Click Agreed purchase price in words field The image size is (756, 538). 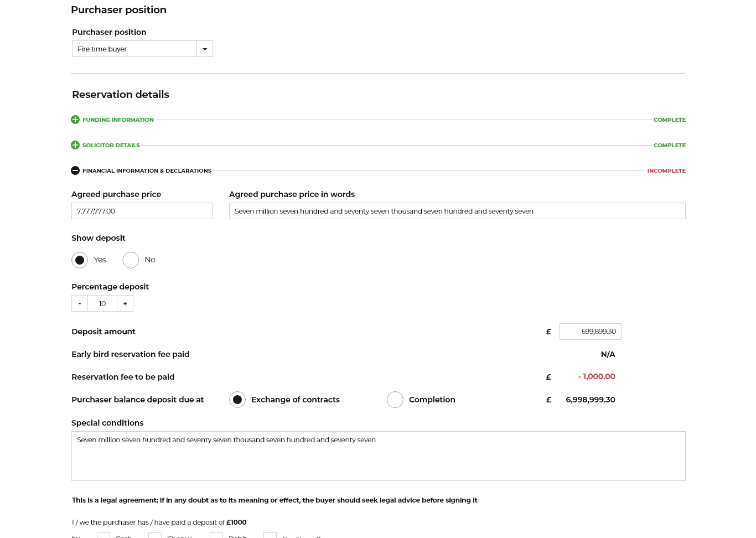(x=457, y=211)
